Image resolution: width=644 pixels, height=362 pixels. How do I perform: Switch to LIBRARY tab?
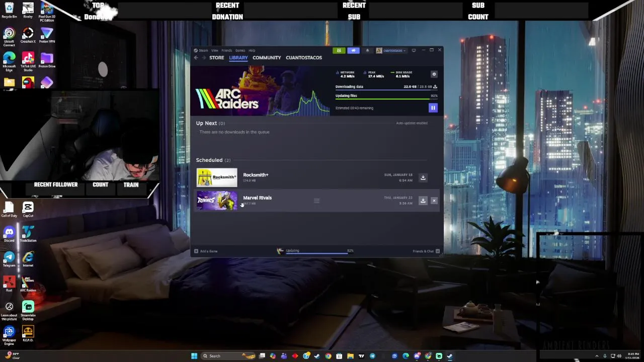238,57
